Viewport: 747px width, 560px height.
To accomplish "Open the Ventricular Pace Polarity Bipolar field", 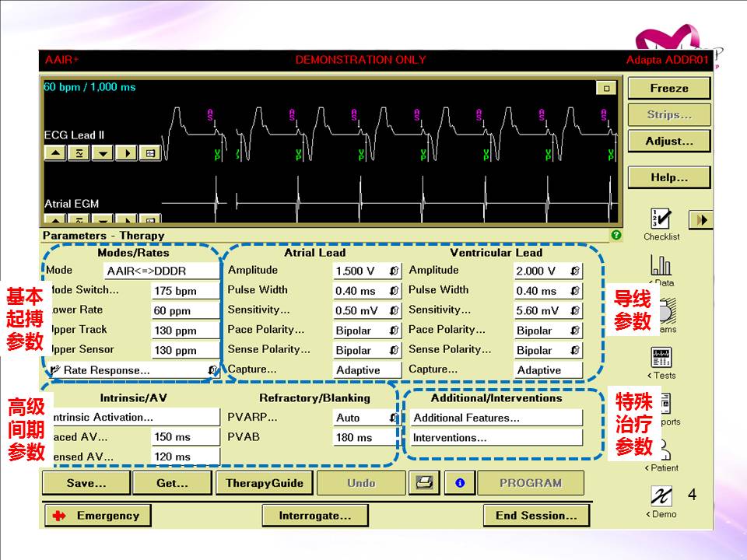I will [x=549, y=331].
